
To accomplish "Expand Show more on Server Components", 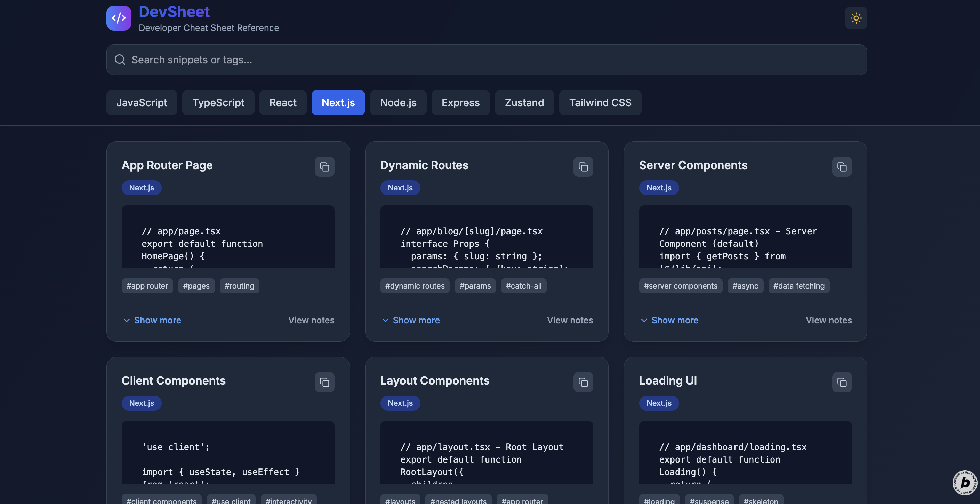I will coord(669,320).
